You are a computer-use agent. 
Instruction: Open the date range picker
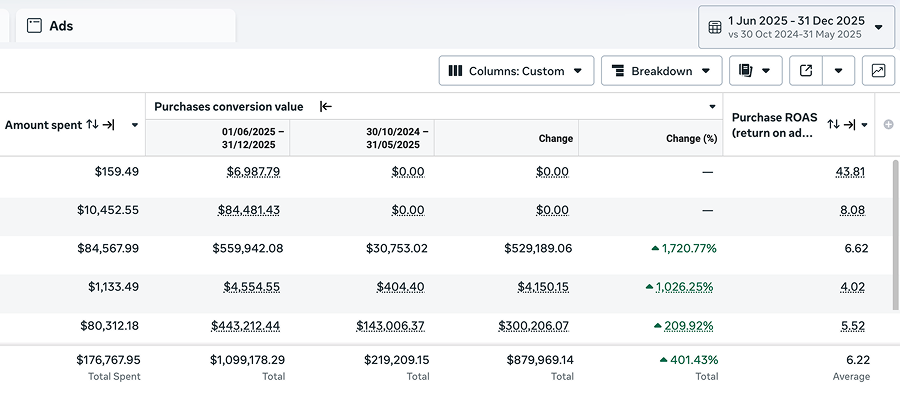tap(796, 27)
